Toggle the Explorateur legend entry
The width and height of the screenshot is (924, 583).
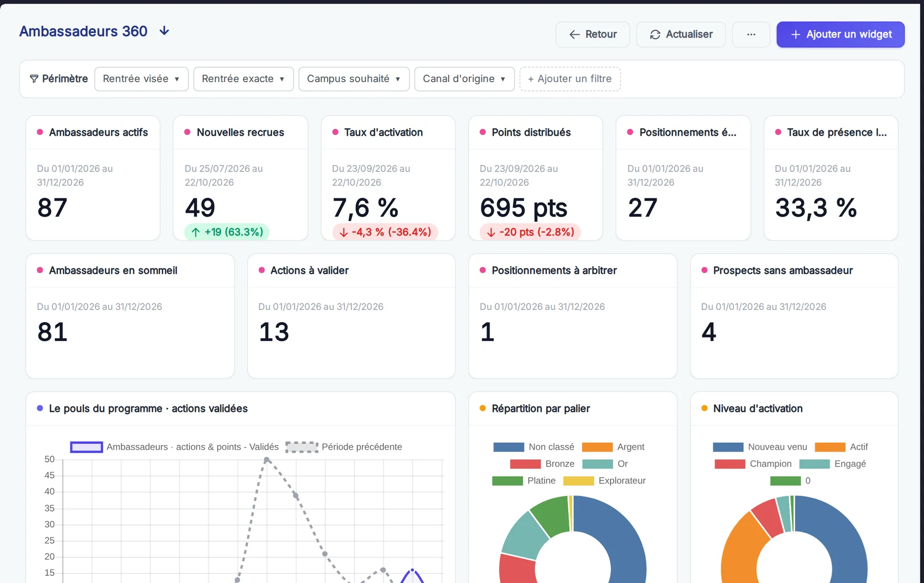pyautogui.click(x=605, y=481)
